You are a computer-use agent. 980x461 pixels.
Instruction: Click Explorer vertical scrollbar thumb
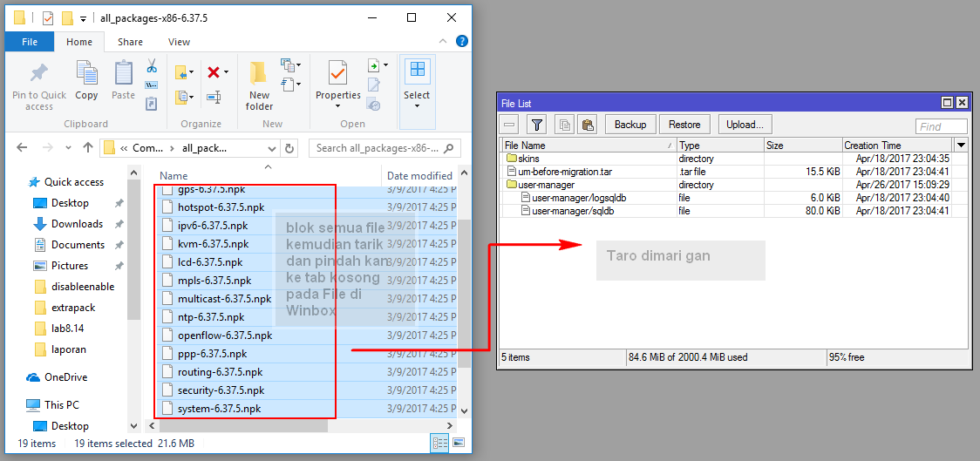[464, 294]
